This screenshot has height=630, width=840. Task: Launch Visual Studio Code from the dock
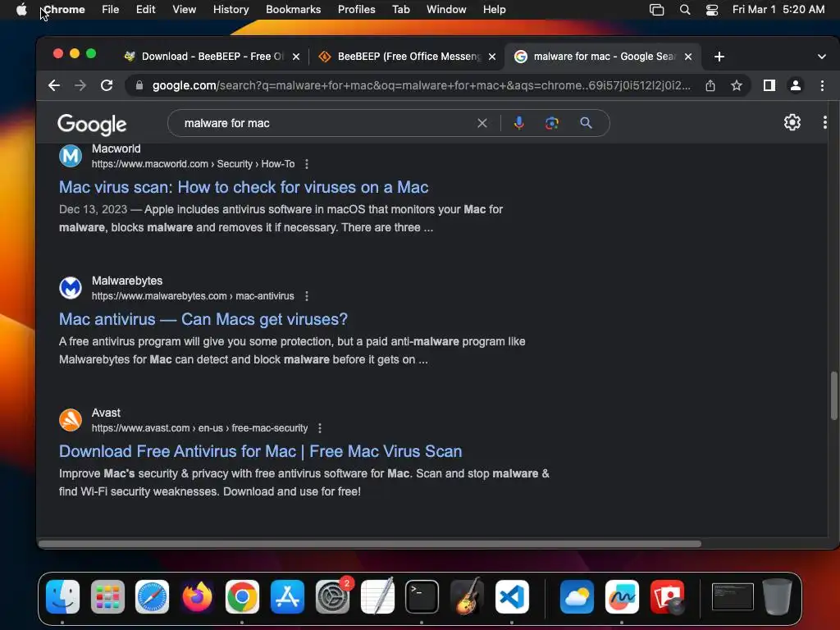[512, 597]
